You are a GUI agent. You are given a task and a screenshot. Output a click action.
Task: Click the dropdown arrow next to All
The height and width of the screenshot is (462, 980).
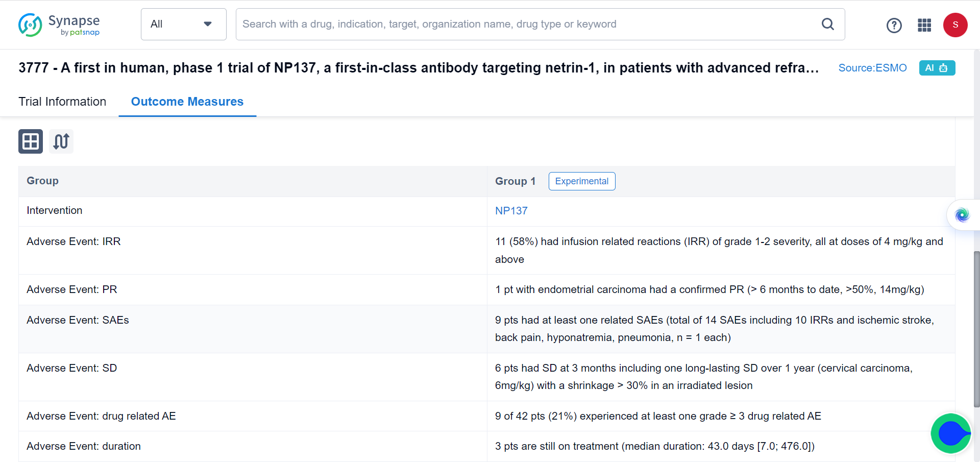click(x=208, y=24)
